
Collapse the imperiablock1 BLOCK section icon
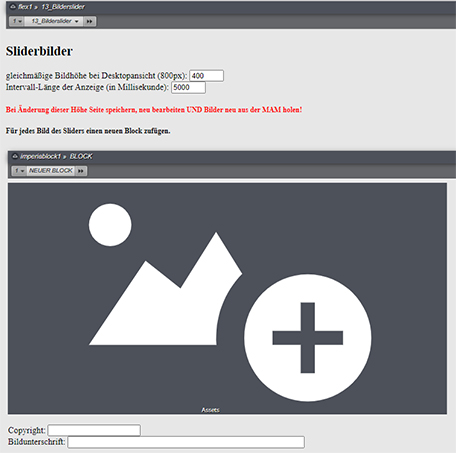pyautogui.click(x=15, y=156)
